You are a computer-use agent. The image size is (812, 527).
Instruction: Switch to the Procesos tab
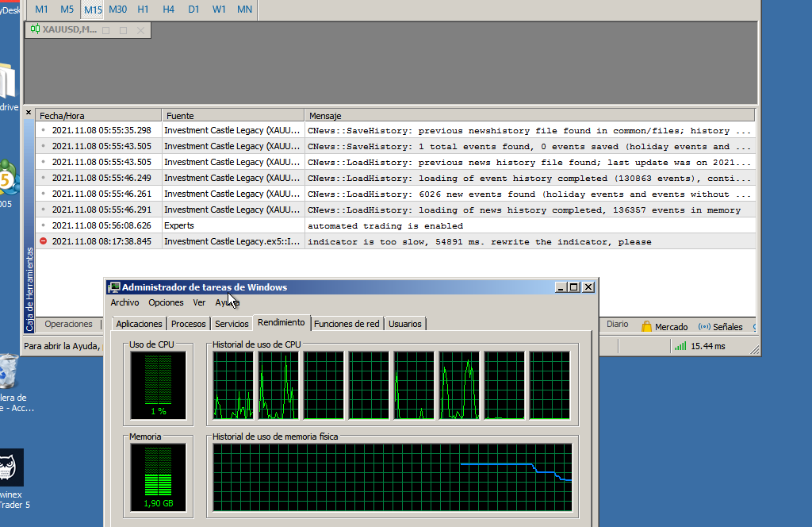click(x=189, y=324)
